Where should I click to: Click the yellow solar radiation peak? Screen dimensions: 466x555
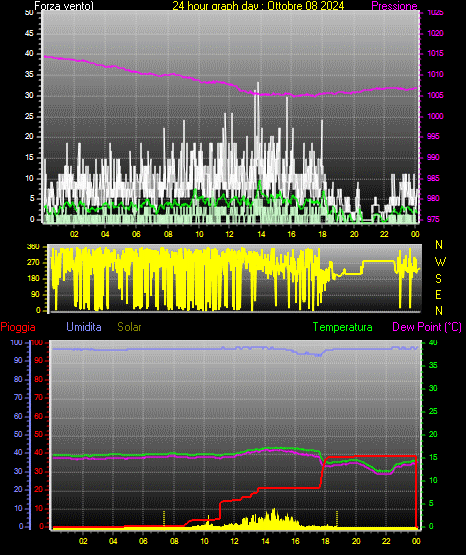[x=273, y=511]
